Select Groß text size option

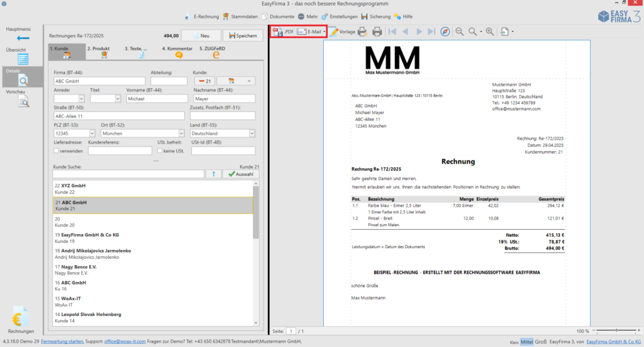[540, 342]
